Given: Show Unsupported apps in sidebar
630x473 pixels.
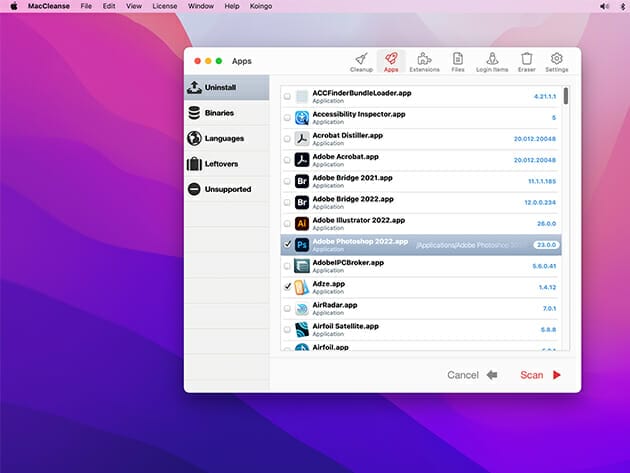Looking at the screenshot, I should pyautogui.click(x=227, y=189).
